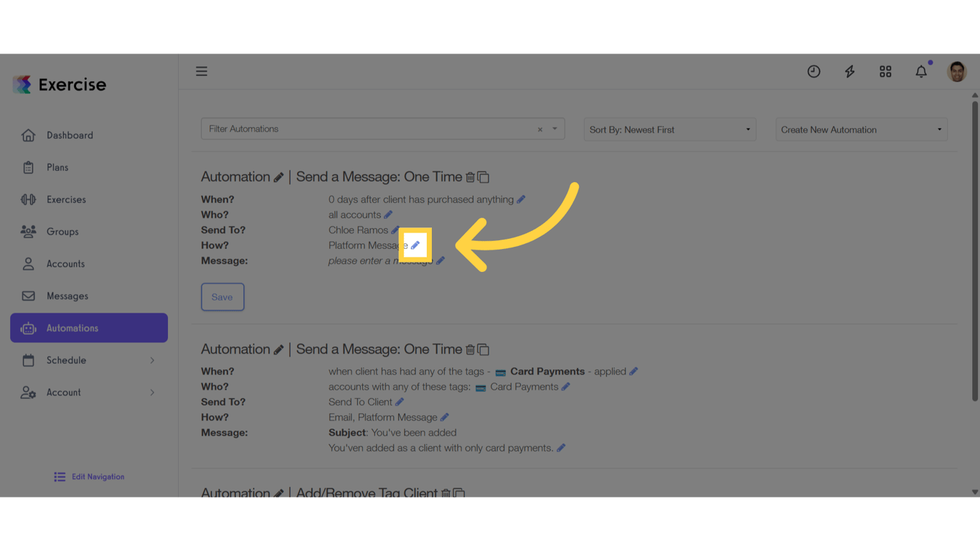
Task: Open the lightning bolt quick actions icon
Action: pyautogui.click(x=849, y=71)
